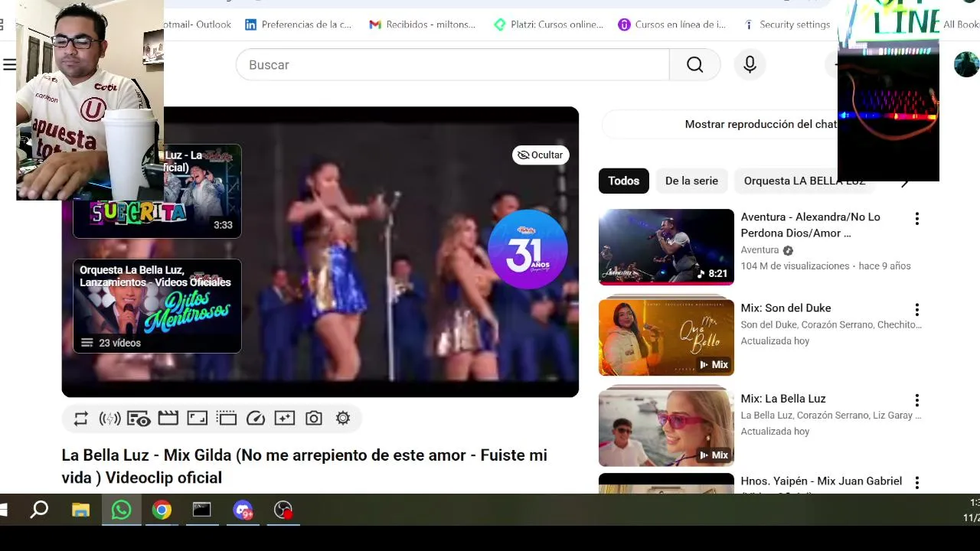Screen dimensions: 980x551
Task: Open WhatsApp from the taskbar
Action: [121, 510]
